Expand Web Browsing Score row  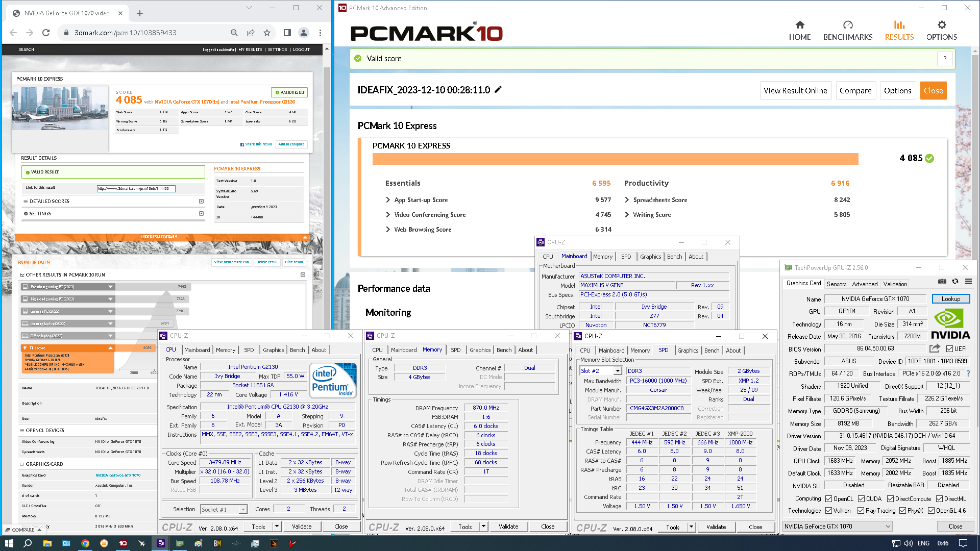pos(388,230)
